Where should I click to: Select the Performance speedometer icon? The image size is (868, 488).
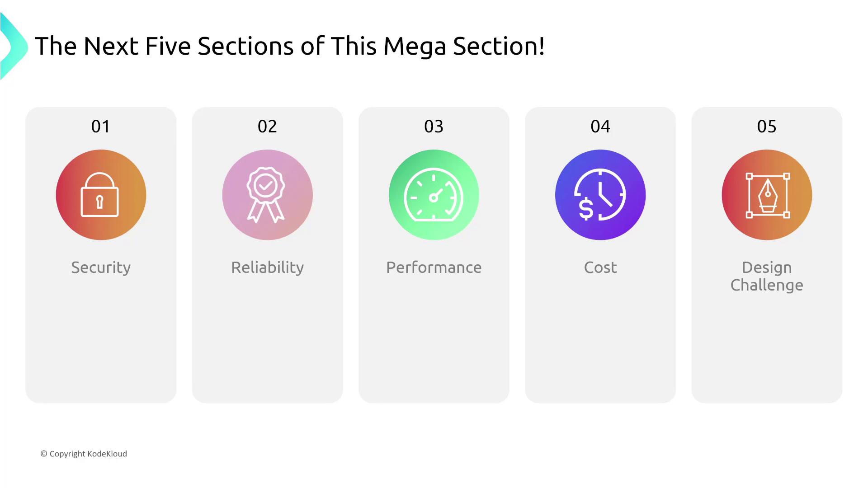pos(434,195)
